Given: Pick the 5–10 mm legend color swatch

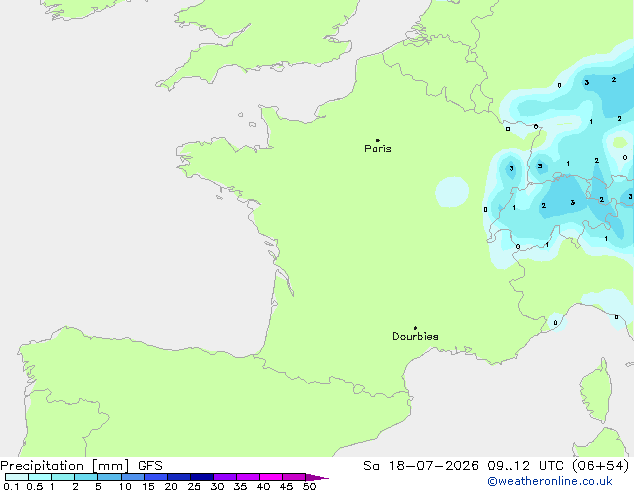Looking at the screenshot, I should coord(109,477).
